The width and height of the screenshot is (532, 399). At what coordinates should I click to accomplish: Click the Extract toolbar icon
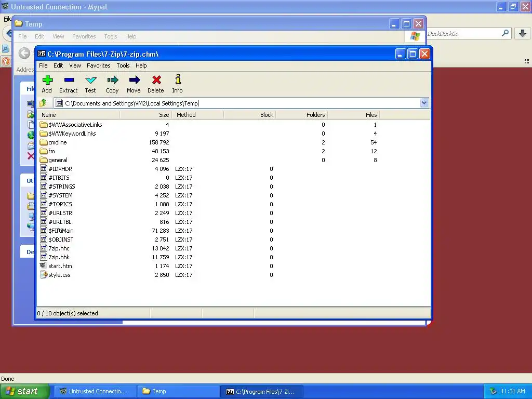[x=69, y=80]
